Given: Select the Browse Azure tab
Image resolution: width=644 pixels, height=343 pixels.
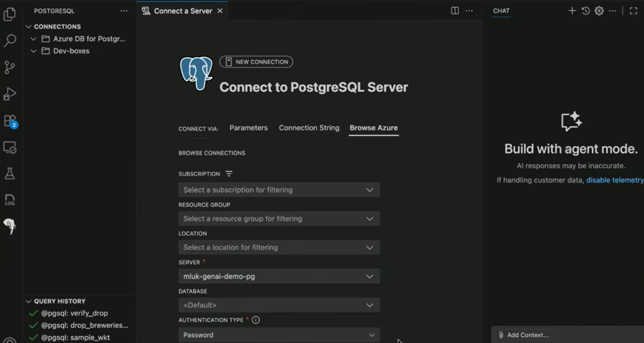Looking at the screenshot, I should coord(374,128).
